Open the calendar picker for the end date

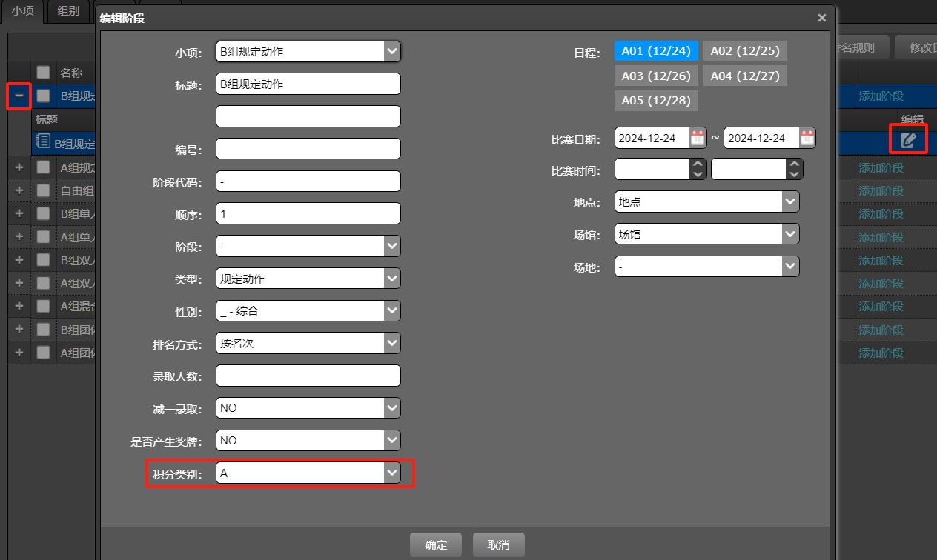807,138
